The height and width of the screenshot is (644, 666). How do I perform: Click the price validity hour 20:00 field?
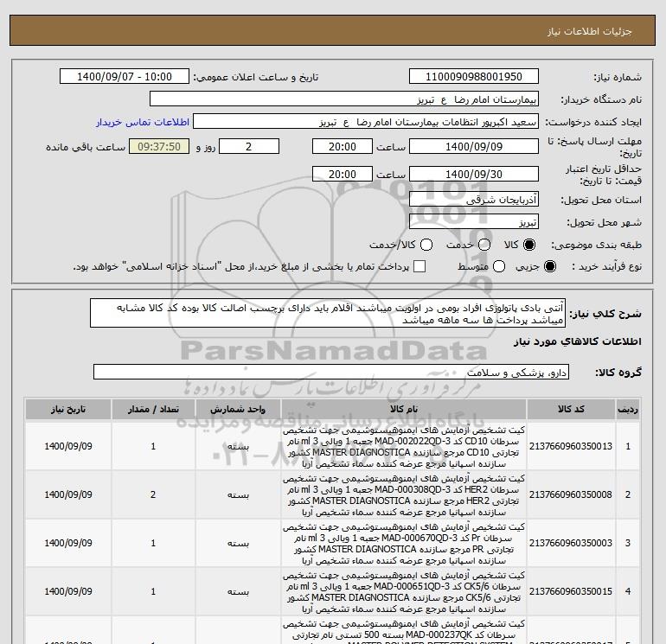(343, 174)
